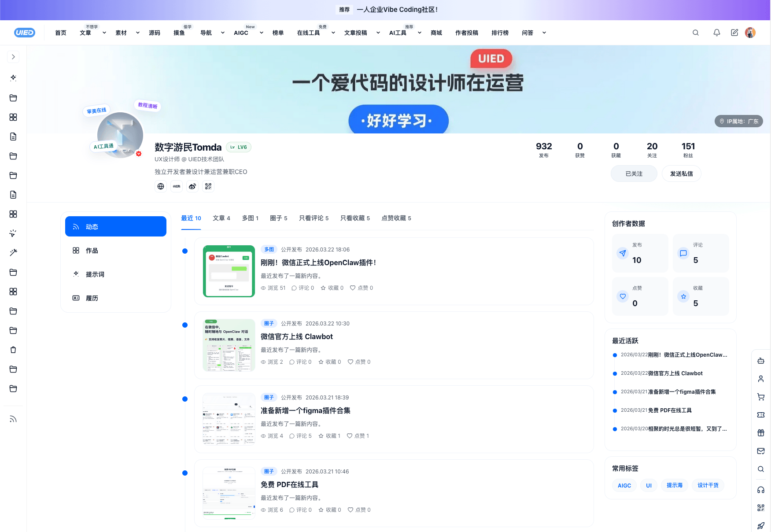Image resolution: width=771 pixels, height=532 pixels.
Task: Toggle 收藏 on the figma插件合集 post
Action: click(329, 436)
